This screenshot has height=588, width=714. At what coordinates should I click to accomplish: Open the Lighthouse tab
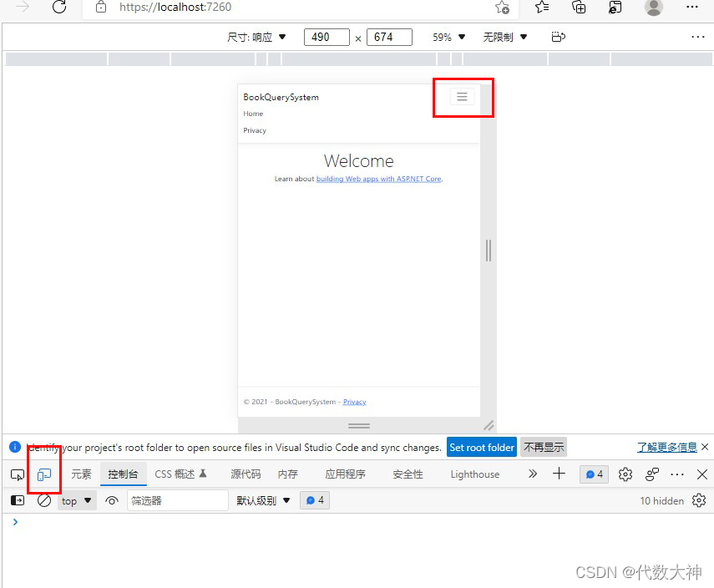474,474
